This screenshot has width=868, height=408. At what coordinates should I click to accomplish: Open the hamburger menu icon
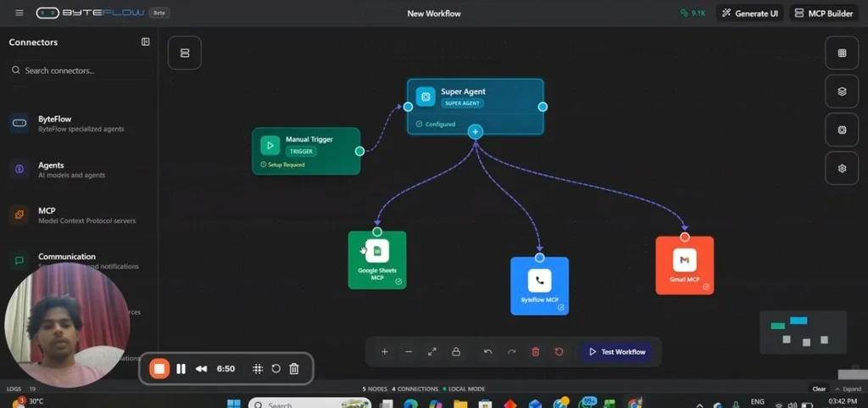coord(19,13)
